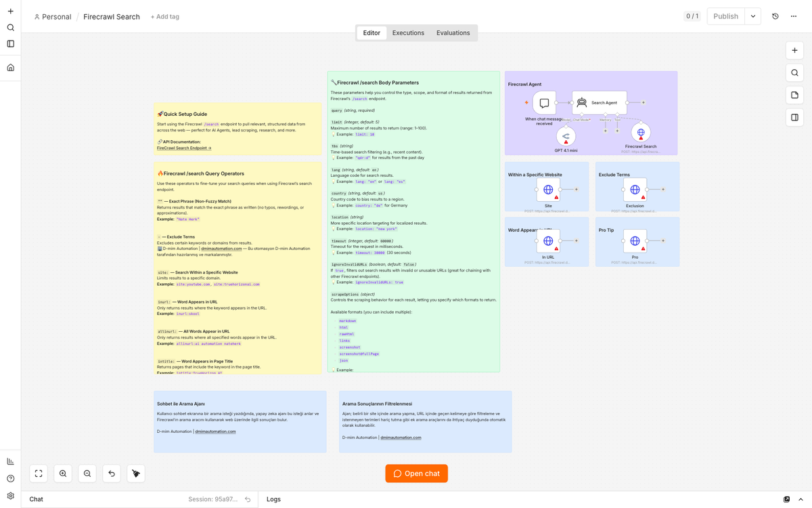Open FireCrawl Search Endpoint link

pyautogui.click(x=184, y=148)
